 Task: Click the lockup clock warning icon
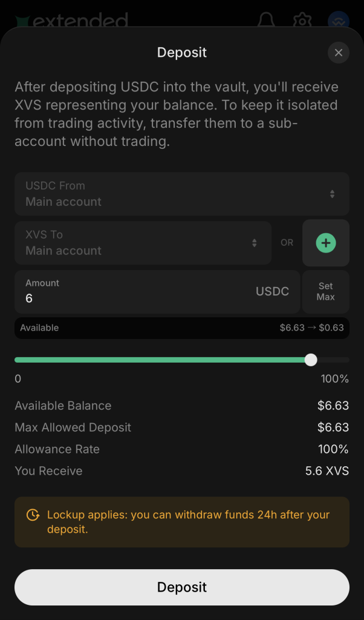pyautogui.click(x=33, y=515)
